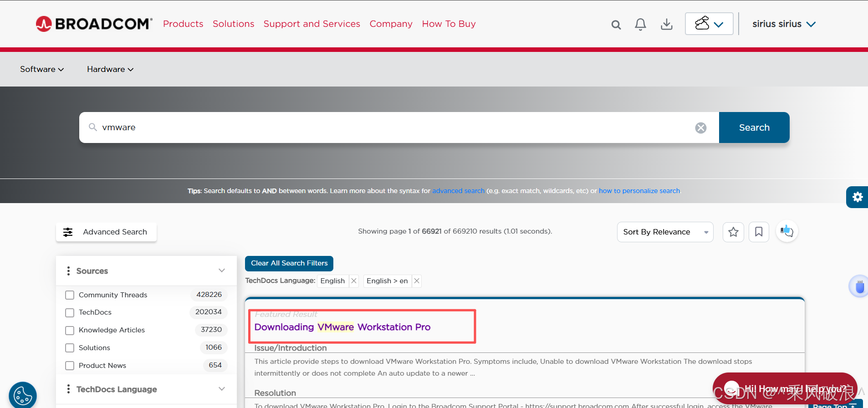The height and width of the screenshot is (408, 868).
Task: Click the blue Search button
Action: click(754, 127)
